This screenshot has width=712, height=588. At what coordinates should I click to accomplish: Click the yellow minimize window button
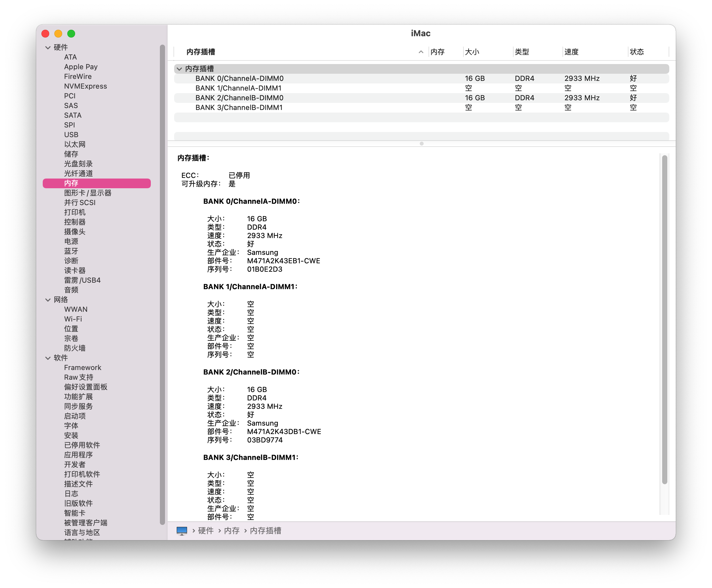click(x=58, y=34)
